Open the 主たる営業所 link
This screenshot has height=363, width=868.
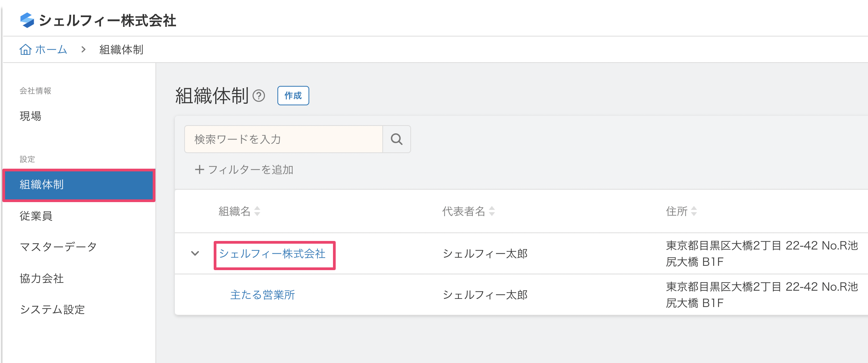click(263, 295)
